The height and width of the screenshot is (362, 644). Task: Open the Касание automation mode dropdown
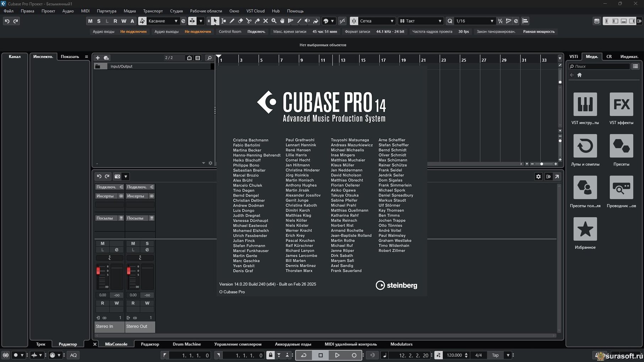[163, 21]
